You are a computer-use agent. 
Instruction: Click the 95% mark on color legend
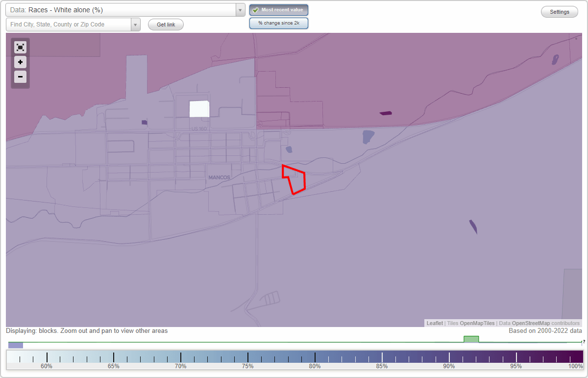coord(516,357)
